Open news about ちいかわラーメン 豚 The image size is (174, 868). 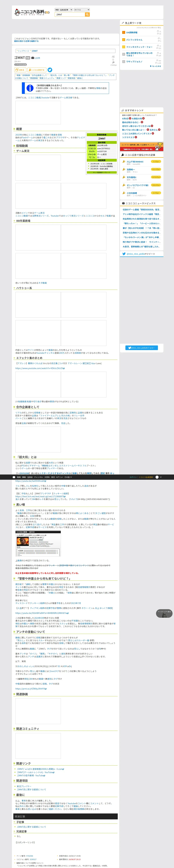[141, 237]
